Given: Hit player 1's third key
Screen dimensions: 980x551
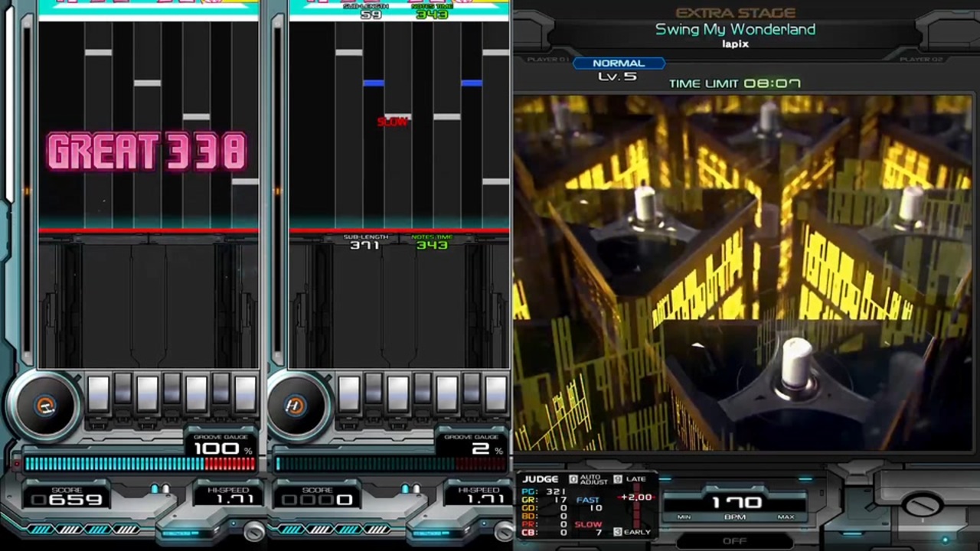Looking at the screenshot, I should [147, 394].
